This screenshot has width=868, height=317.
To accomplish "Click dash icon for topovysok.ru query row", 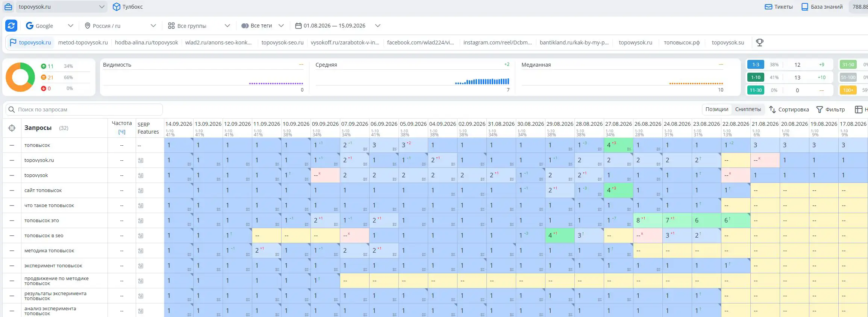I will (12, 160).
